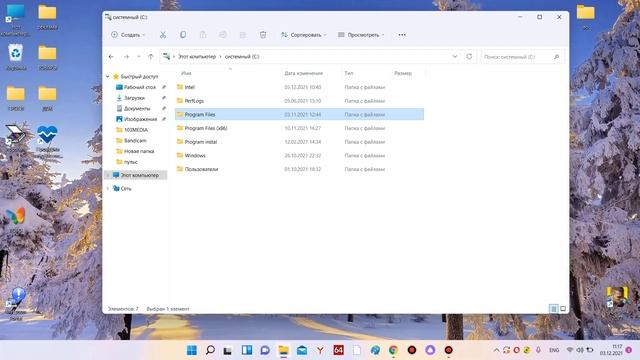
Task: Open Google Chrome on taskbar
Action: (393, 350)
